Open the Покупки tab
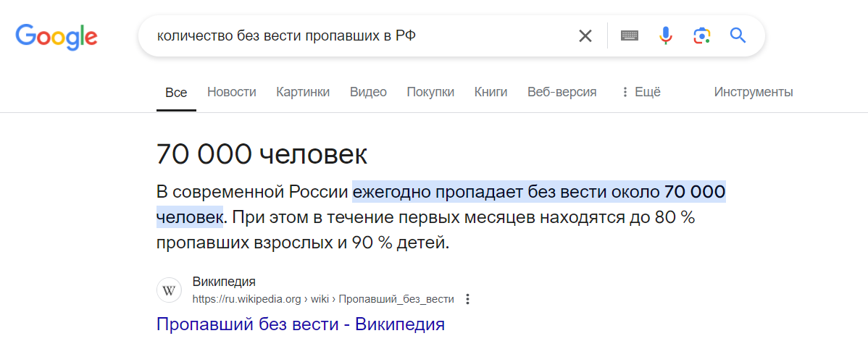 pos(430,92)
